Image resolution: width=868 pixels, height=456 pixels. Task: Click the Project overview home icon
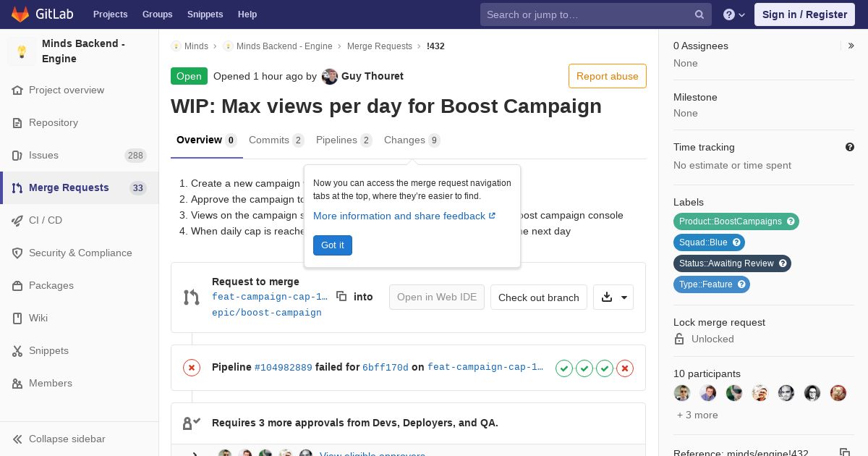(17, 90)
